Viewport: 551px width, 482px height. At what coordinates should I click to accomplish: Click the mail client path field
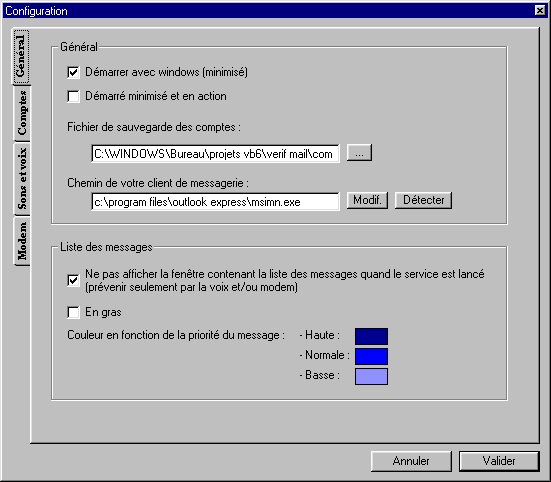coord(215,202)
